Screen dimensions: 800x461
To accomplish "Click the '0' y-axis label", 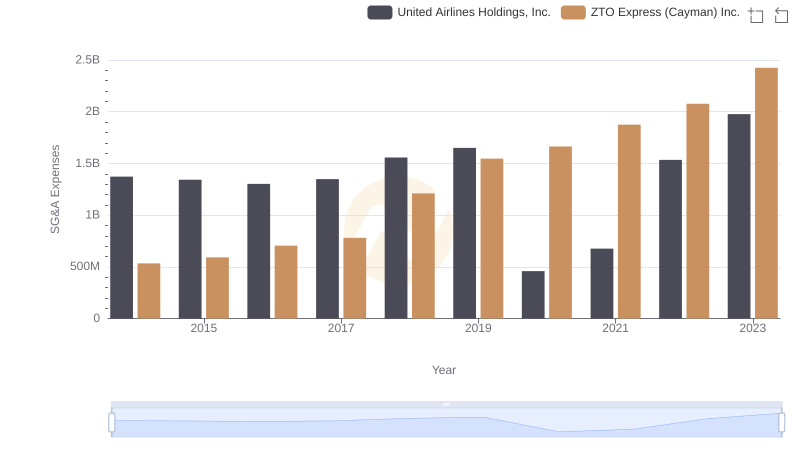I will 97,319.
